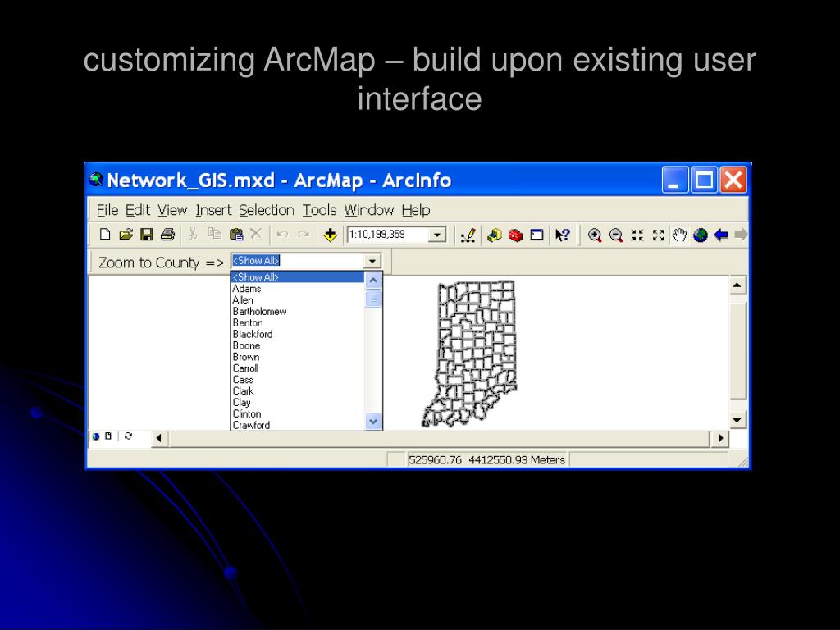Click the Cut scissors icon
Screen dimensions: 840x630
click(193, 234)
